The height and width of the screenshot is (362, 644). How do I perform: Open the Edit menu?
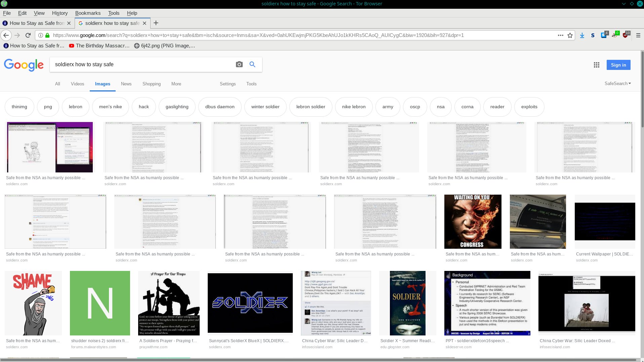point(22,13)
